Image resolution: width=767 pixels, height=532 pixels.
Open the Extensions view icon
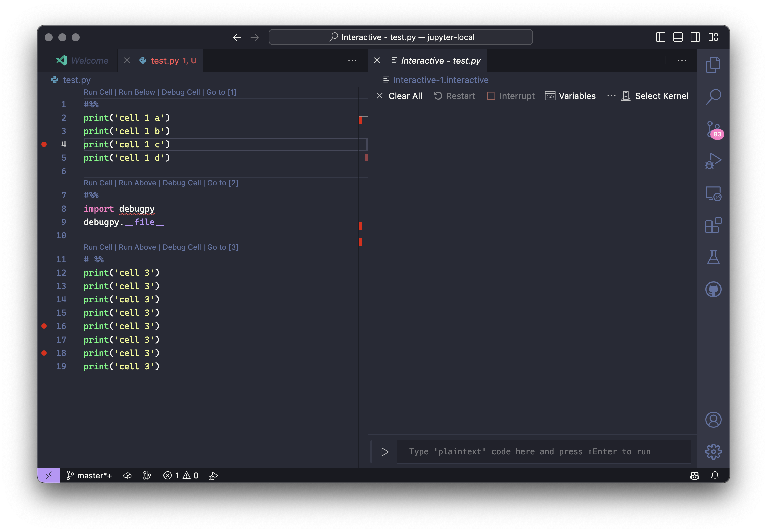[713, 226]
